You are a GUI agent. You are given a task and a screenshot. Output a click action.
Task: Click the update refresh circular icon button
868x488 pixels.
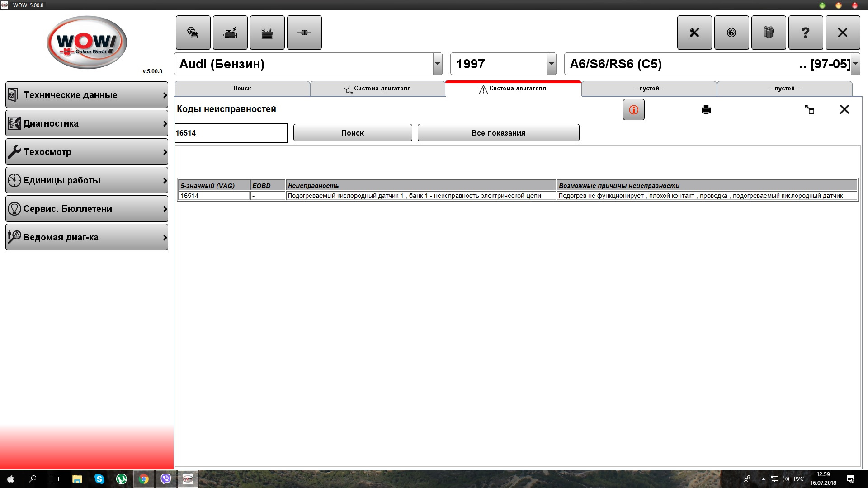click(x=731, y=33)
